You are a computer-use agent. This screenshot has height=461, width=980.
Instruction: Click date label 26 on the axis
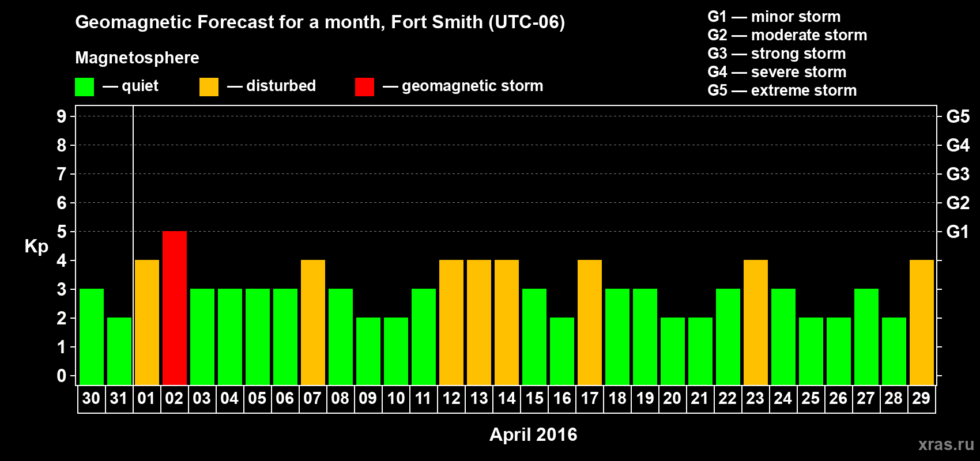(838, 398)
